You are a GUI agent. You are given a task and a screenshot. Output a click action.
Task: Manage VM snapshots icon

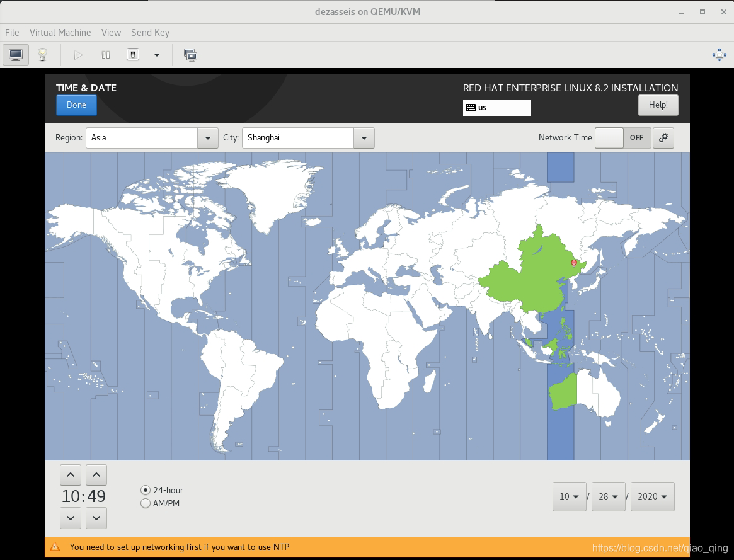[190, 55]
